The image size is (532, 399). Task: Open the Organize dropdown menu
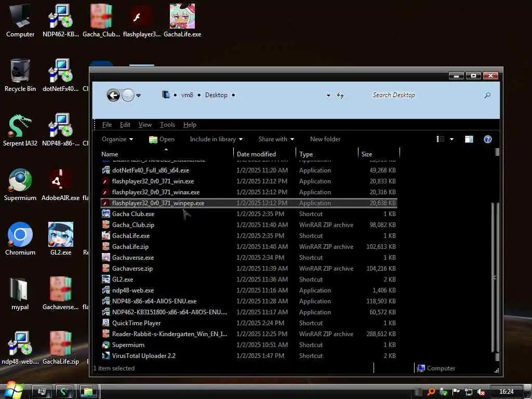[x=117, y=139]
